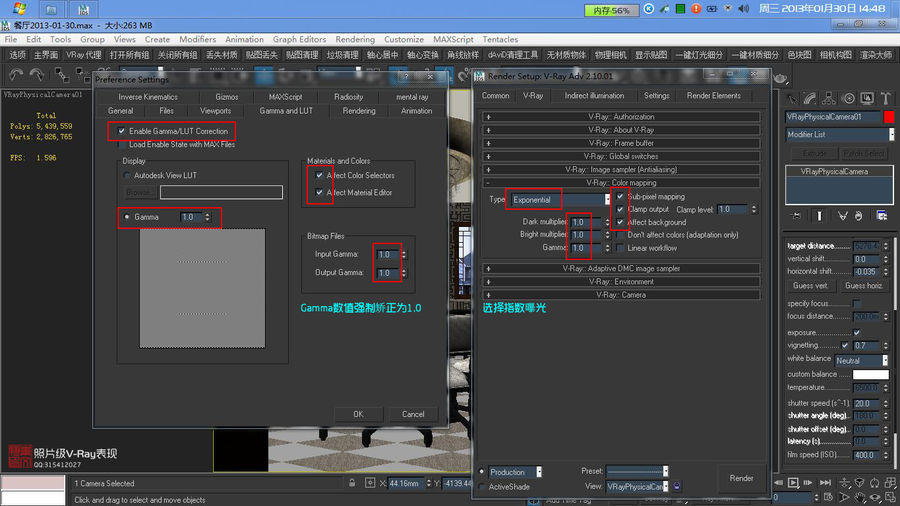
Task: Click the Redo arrow in main toolbar
Action: [x=37, y=75]
